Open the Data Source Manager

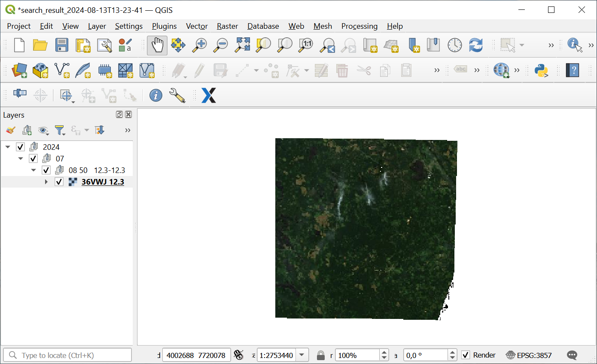(19, 70)
